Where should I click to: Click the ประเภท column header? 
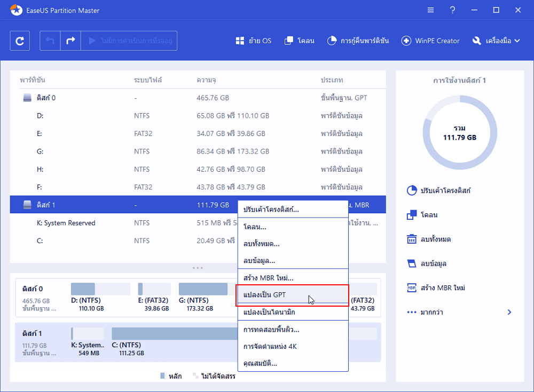332,80
